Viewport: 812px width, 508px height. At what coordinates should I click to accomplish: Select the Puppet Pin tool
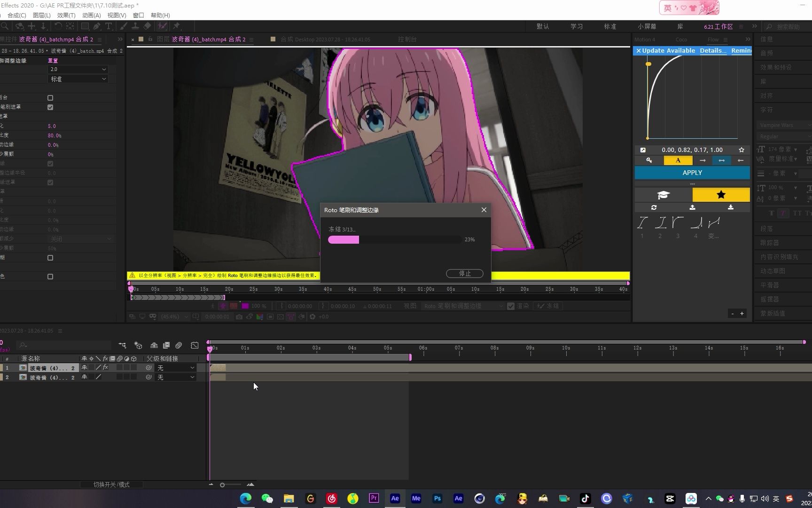pos(177,26)
